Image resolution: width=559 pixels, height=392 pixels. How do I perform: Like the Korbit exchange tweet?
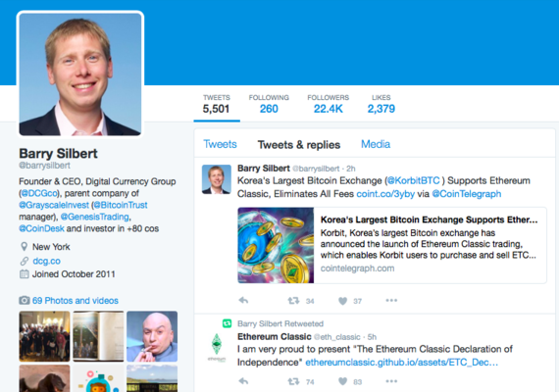point(342,301)
